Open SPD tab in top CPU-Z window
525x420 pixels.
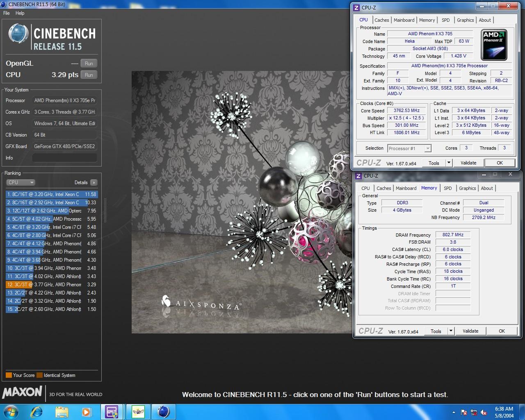click(445, 20)
